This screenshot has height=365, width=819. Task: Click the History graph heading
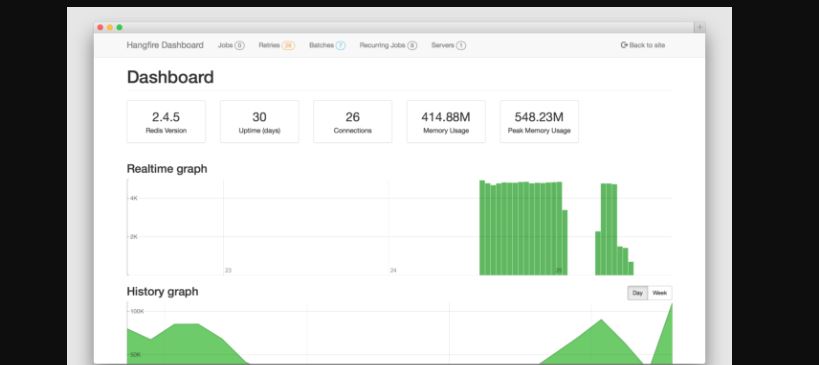(162, 291)
